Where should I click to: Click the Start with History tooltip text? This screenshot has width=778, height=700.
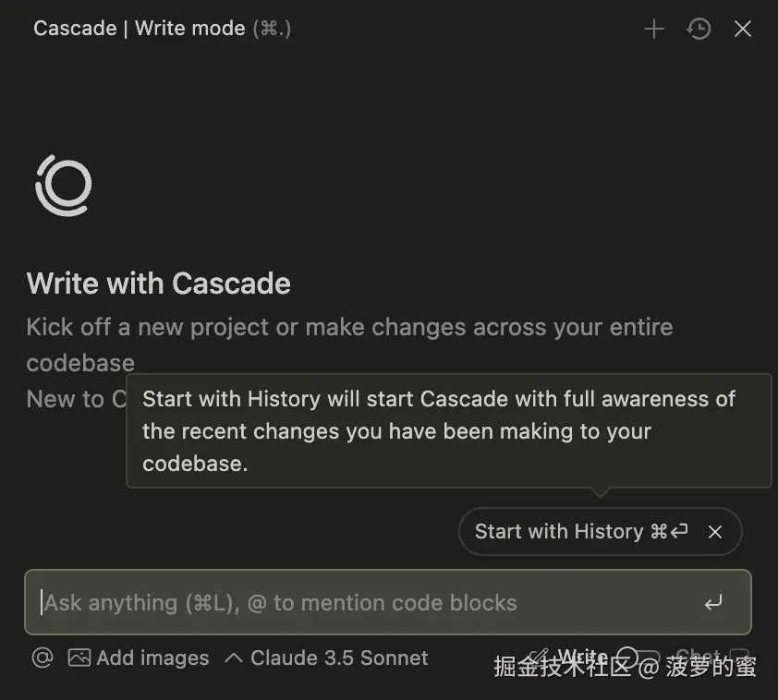pyautogui.click(x=448, y=430)
